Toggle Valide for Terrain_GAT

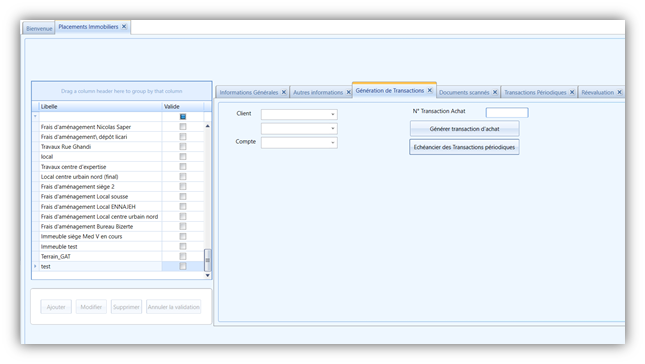[183, 256]
